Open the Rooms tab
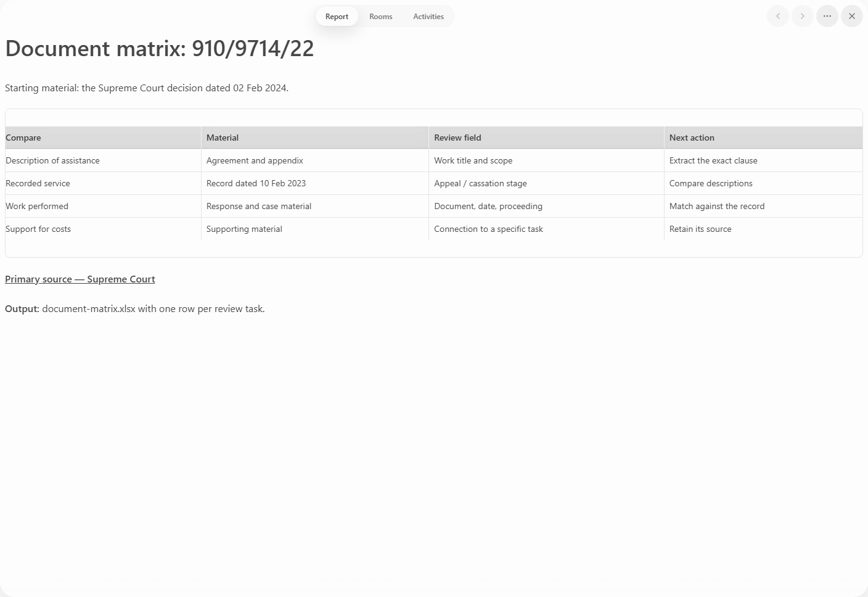This screenshot has height=597, width=868. tap(381, 17)
